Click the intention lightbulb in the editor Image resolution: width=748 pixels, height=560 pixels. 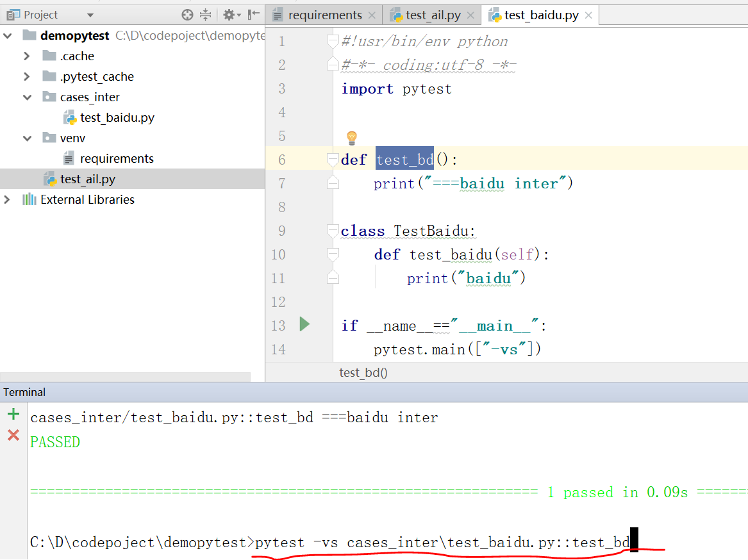pyautogui.click(x=352, y=138)
